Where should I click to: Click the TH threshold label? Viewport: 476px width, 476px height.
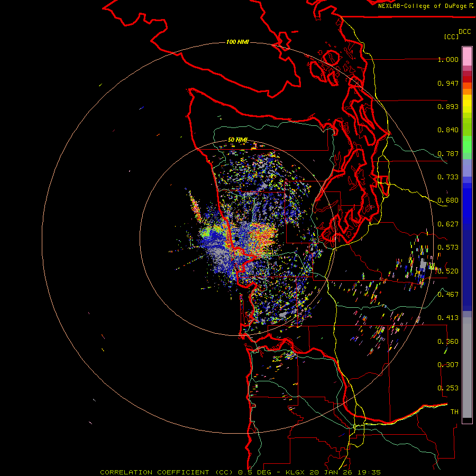[454, 412]
